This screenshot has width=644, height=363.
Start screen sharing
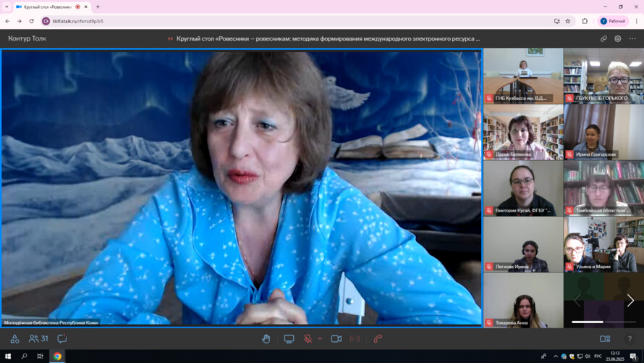tap(289, 339)
